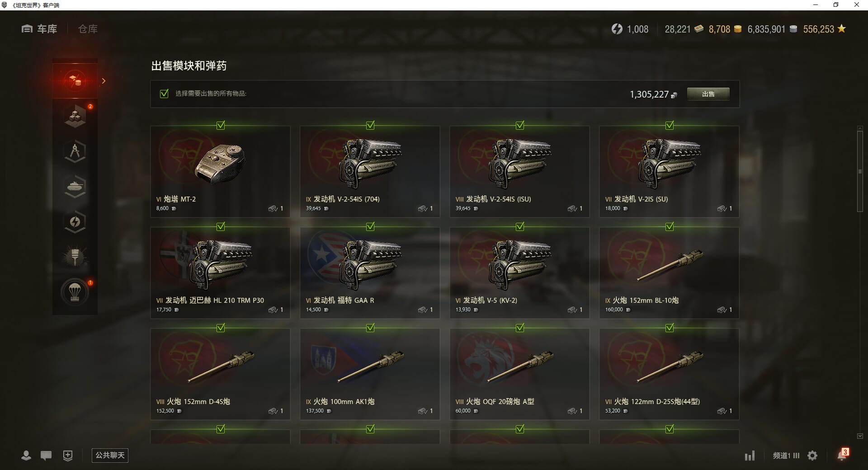
Task: Select the 发动机 V-5 (KV-2) item card
Action: [519, 273]
